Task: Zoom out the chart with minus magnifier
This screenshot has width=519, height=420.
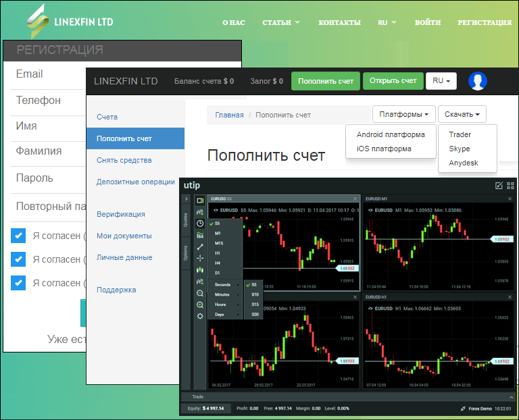Action: [x=200, y=293]
